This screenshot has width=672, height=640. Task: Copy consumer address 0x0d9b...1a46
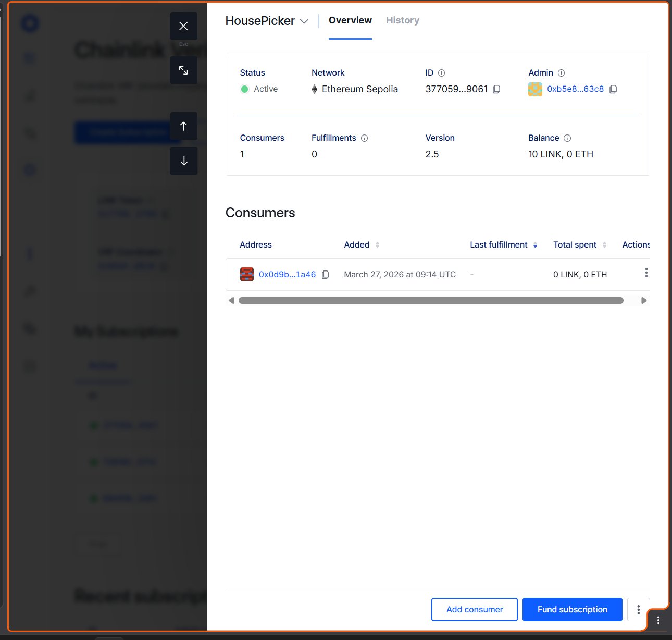(x=325, y=275)
